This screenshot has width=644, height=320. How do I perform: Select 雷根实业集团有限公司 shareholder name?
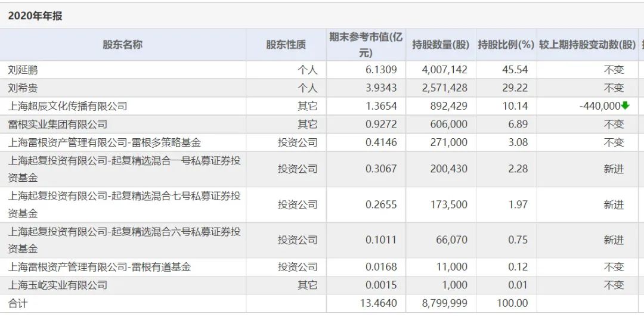pos(58,125)
